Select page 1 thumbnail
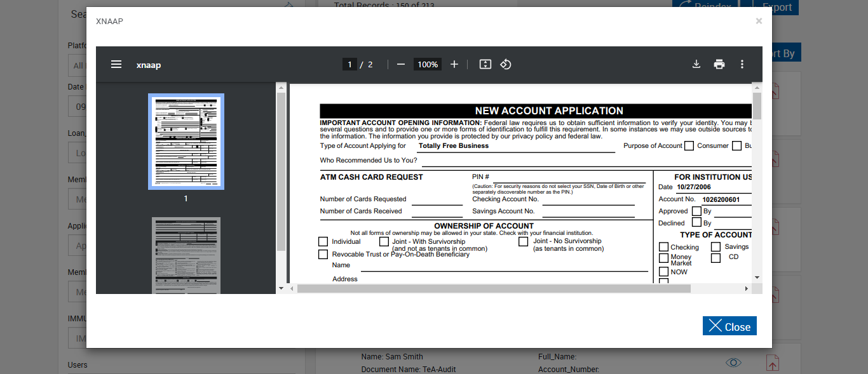The width and height of the screenshot is (868, 374). coord(186,142)
